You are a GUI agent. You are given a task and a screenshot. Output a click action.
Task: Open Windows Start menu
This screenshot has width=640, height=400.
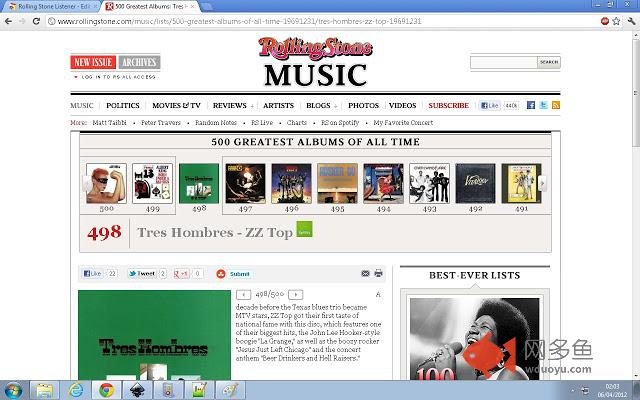[x=13, y=391]
